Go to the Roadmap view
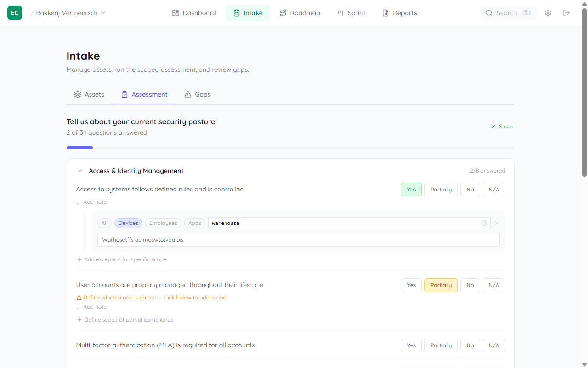The width and height of the screenshot is (588, 368). 300,13
